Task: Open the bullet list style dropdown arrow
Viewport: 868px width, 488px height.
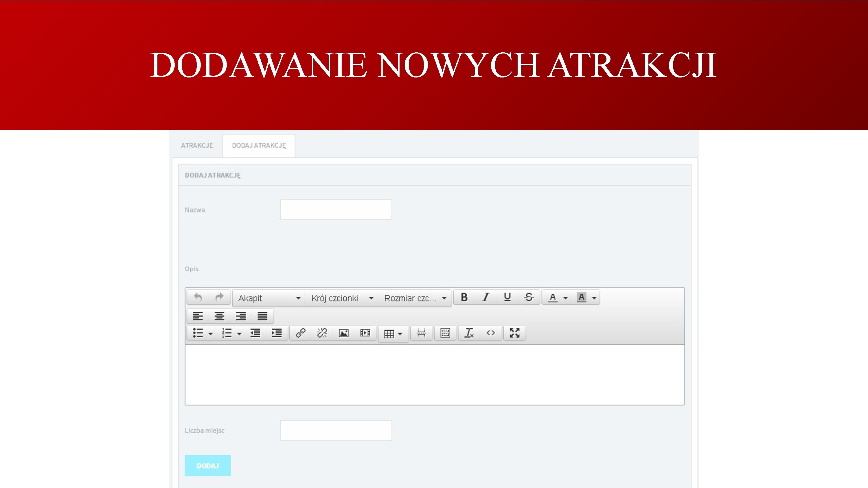Action: coord(211,334)
